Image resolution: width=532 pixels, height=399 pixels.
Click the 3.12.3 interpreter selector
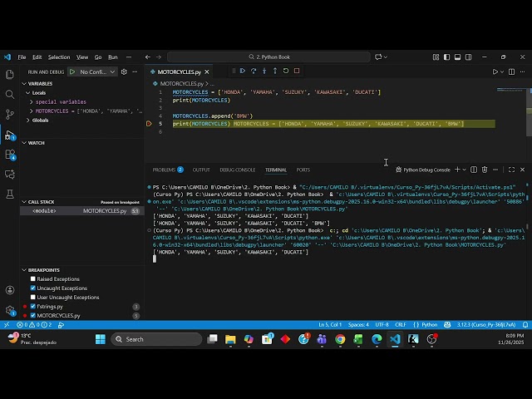485,325
